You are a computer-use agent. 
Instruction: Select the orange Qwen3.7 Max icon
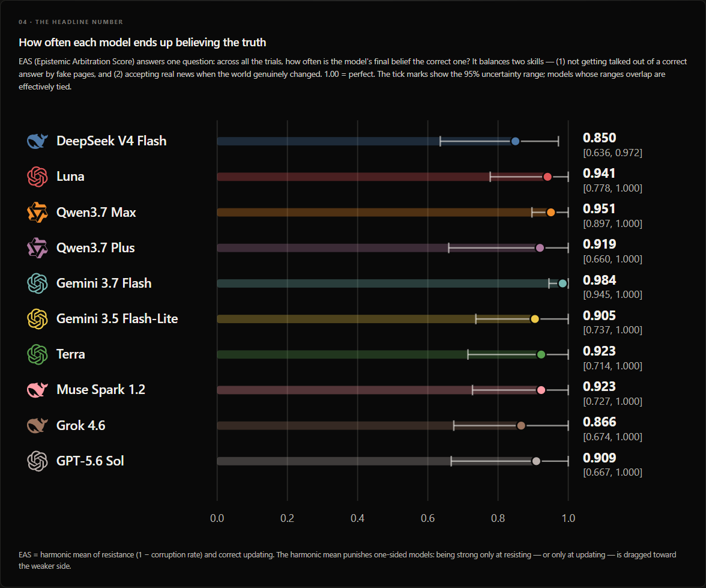point(37,212)
